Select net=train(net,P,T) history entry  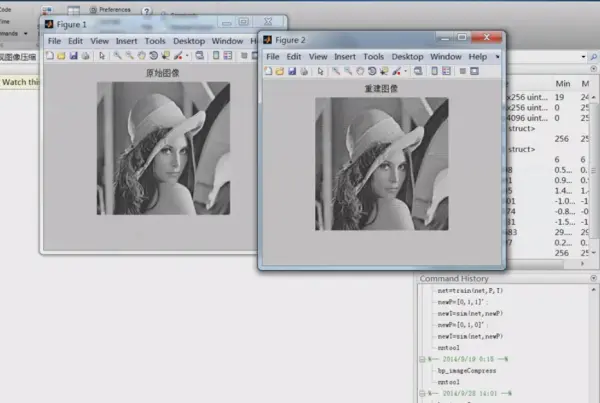coord(470,290)
